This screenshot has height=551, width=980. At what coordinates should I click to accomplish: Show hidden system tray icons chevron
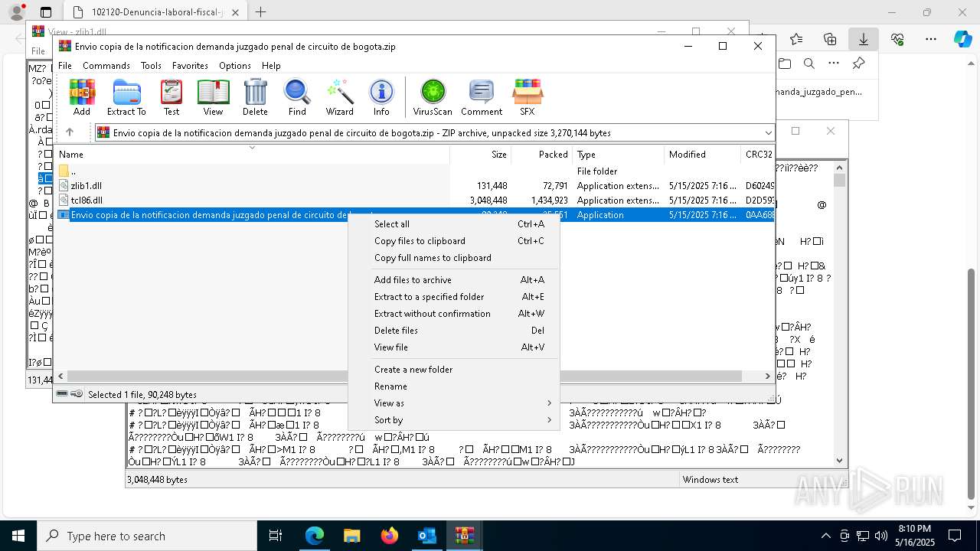(825, 536)
